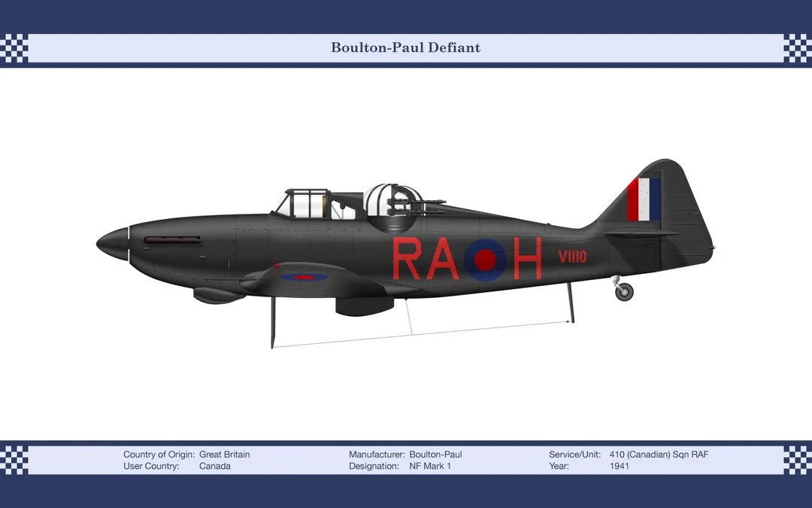812x508 pixels.
Task: Click the engine exhaust stack near nose
Action: pyautogui.click(x=172, y=240)
